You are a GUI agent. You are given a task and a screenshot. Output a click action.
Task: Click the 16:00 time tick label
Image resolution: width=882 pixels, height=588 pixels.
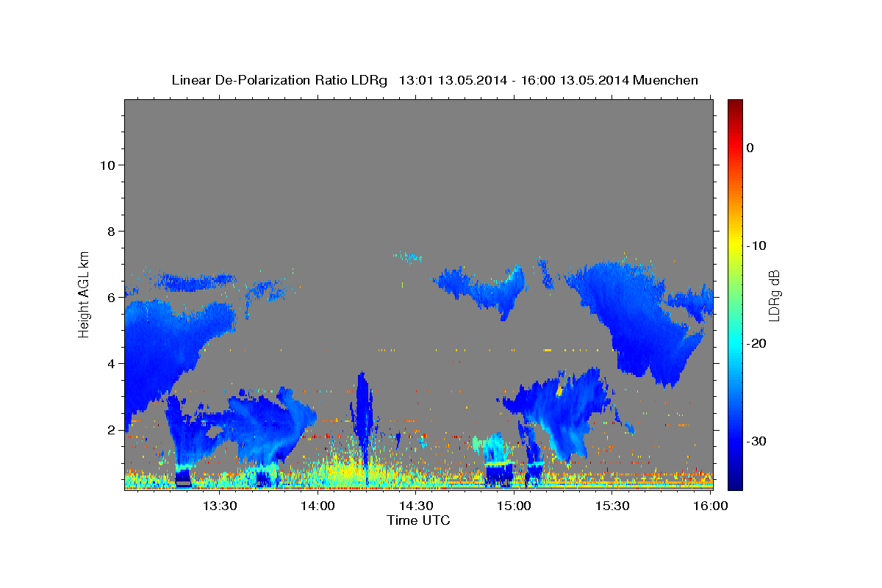point(709,506)
